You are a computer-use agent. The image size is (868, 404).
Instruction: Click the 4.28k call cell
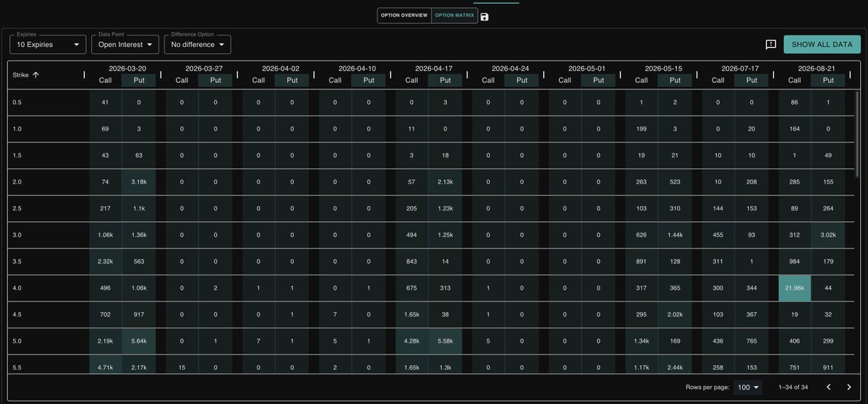pyautogui.click(x=412, y=340)
